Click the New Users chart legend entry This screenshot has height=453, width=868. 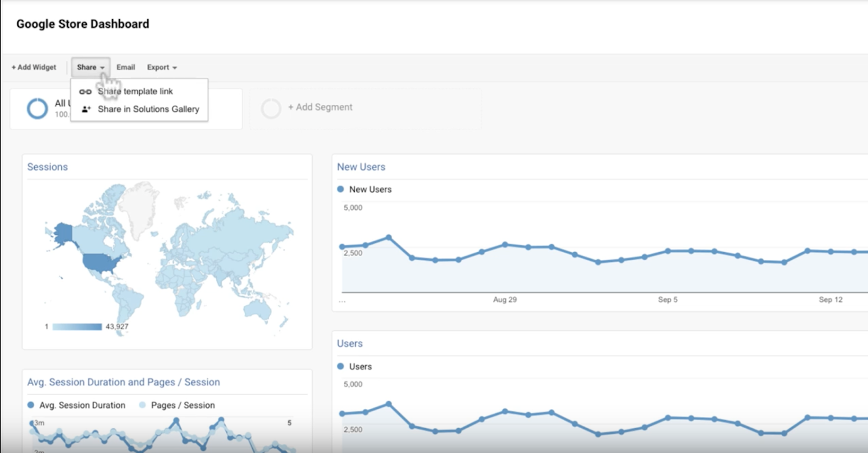(364, 189)
